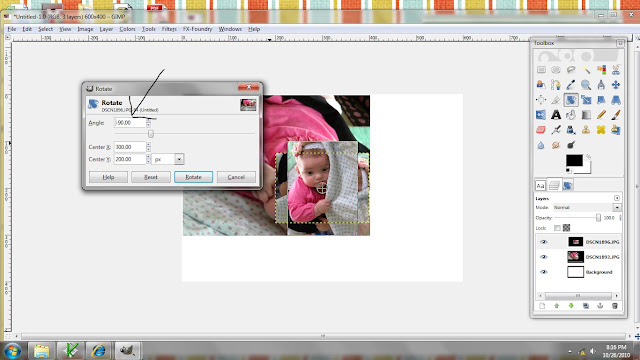The image size is (640, 360).
Task: Select the Blend gradient tool
Action: point(586,115)
